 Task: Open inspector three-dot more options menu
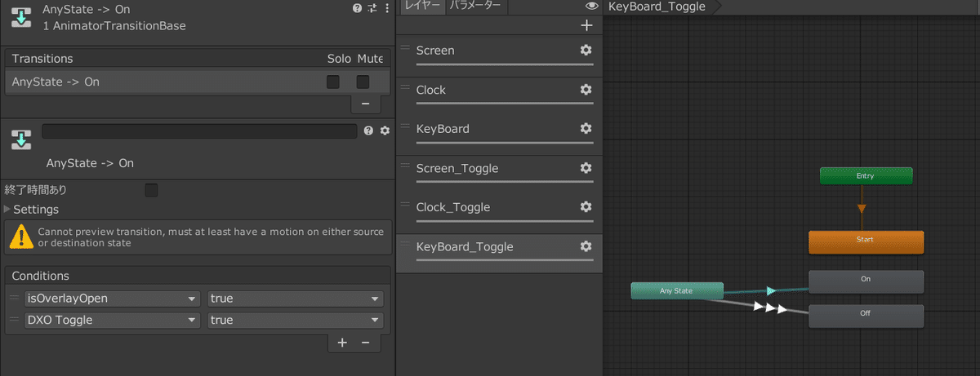(x=386, y=8)
